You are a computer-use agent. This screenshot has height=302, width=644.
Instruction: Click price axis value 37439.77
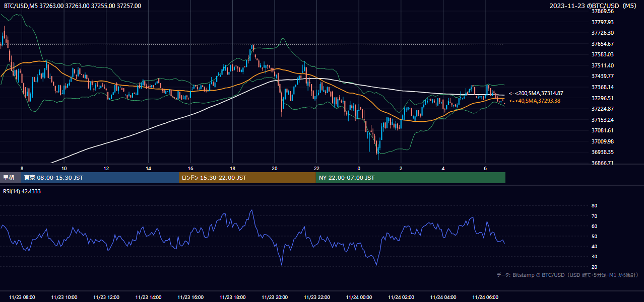pos(603,76)
